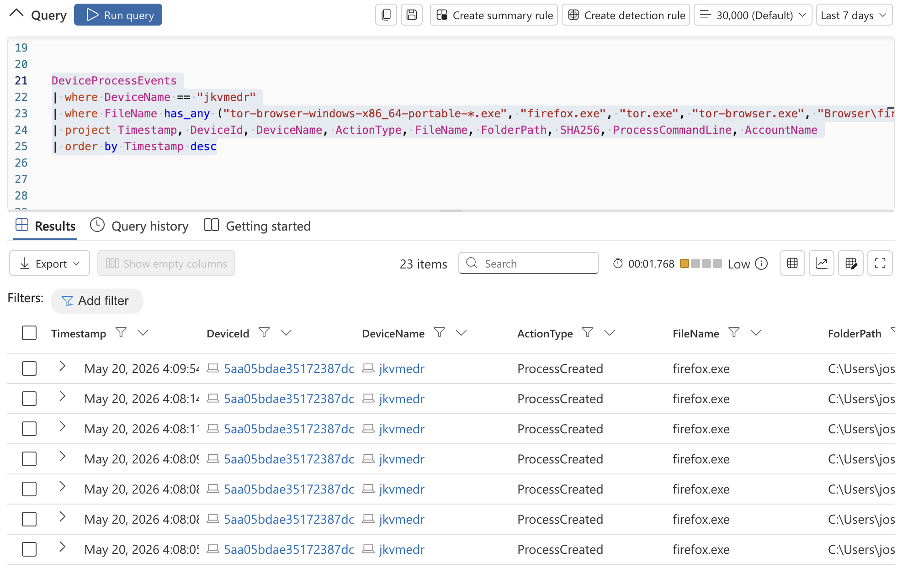The width and height of the screenshot is (924, 568).
Task: Click the Add filter button
Action: click(97, 301)
